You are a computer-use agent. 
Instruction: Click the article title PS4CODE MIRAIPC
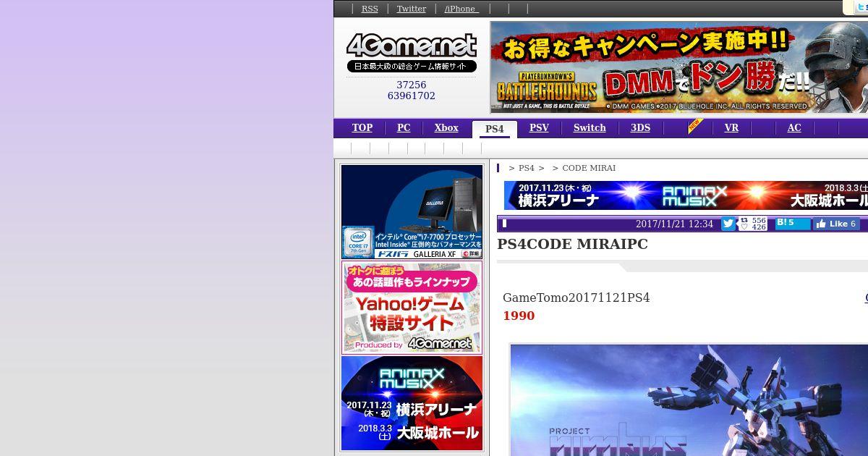coord(572,244)
